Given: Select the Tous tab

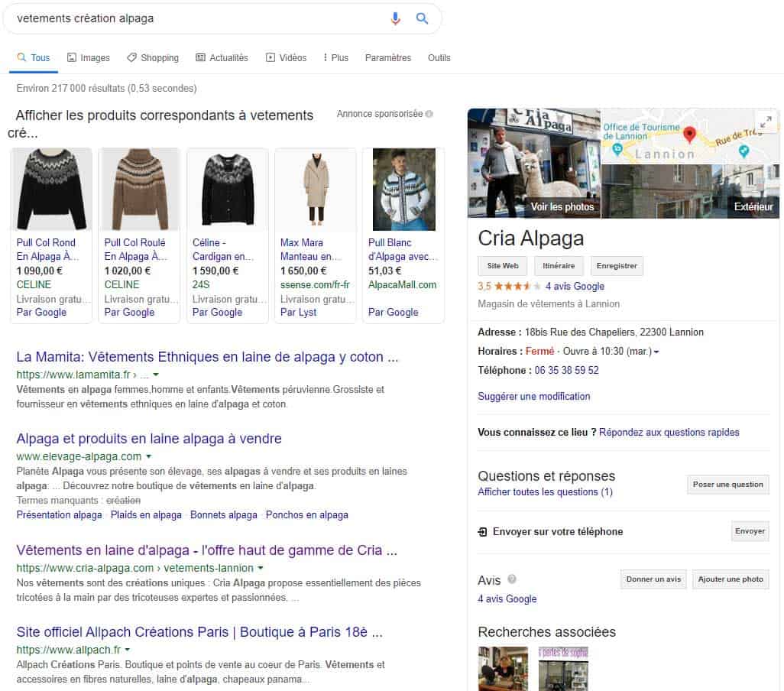Looking at the screenshot, I should pyautogui.click(x=34, y=58).
